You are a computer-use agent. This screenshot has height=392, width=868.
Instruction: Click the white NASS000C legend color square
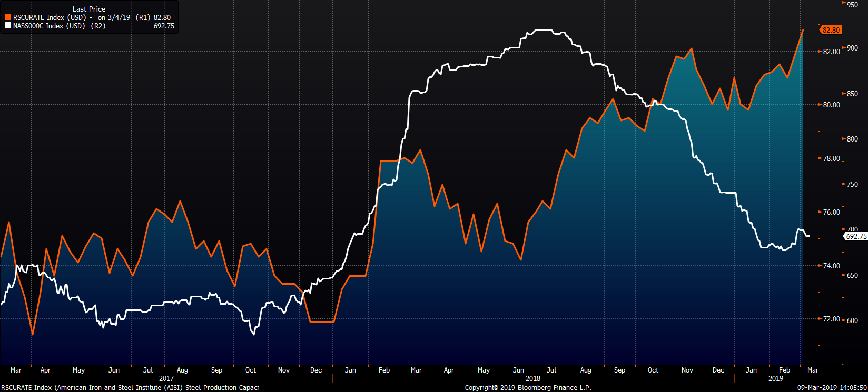[x=8, y=26]
